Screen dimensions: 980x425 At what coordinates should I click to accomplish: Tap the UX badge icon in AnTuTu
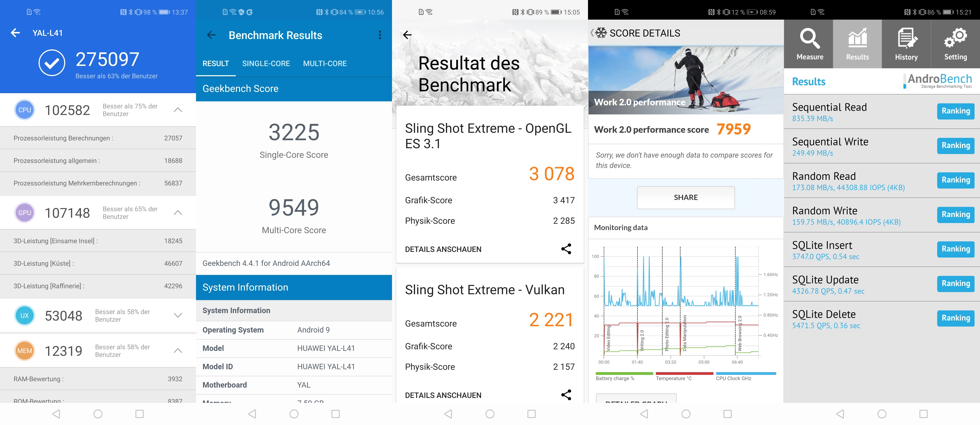click(x=25, y=316)
